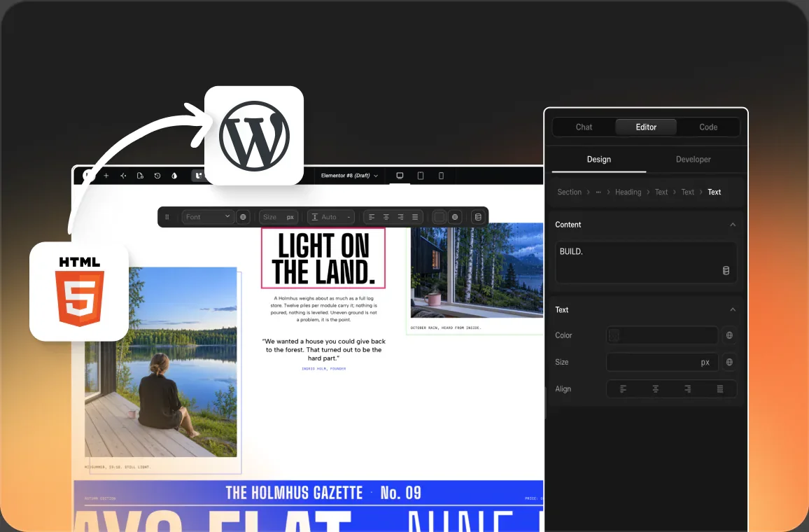Screen dimensions: 809x532
Task: Set left alignment in Editor panel Align row
Action: 624,389
